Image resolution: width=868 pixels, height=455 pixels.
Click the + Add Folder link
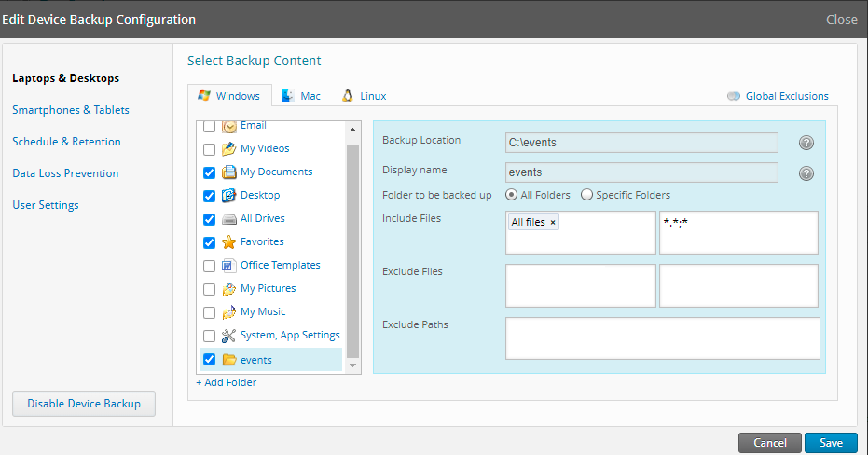pyautogui.click(x=227, y=382)
